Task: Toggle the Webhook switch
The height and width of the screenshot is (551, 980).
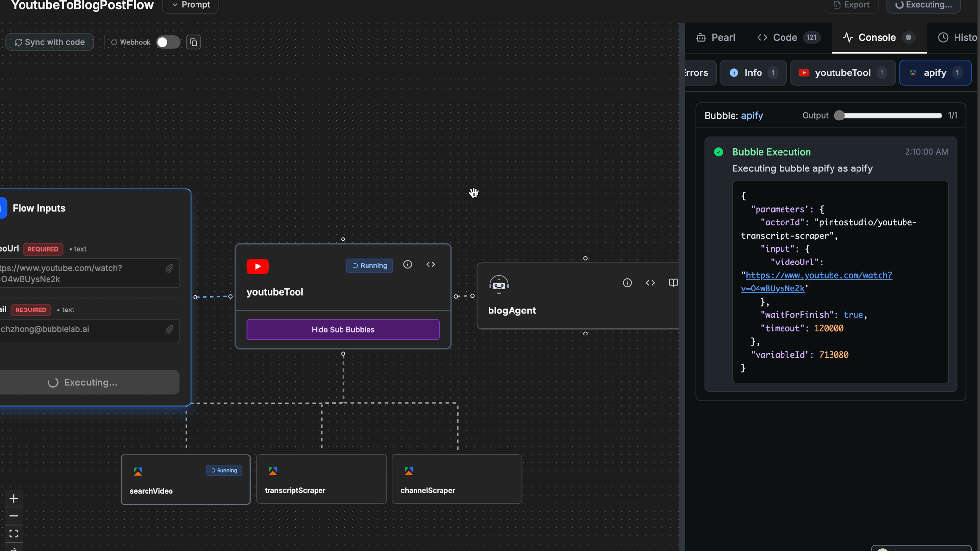Action: tap(168, 43)
